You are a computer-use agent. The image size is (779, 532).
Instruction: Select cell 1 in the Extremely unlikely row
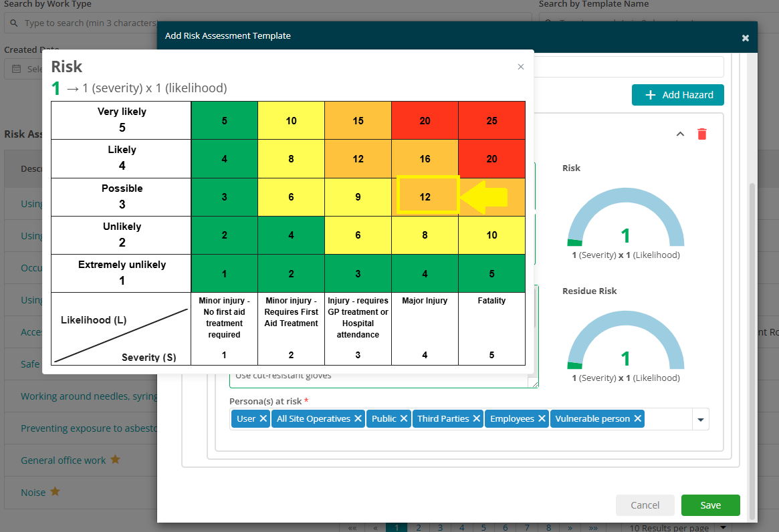pos(224,274)
